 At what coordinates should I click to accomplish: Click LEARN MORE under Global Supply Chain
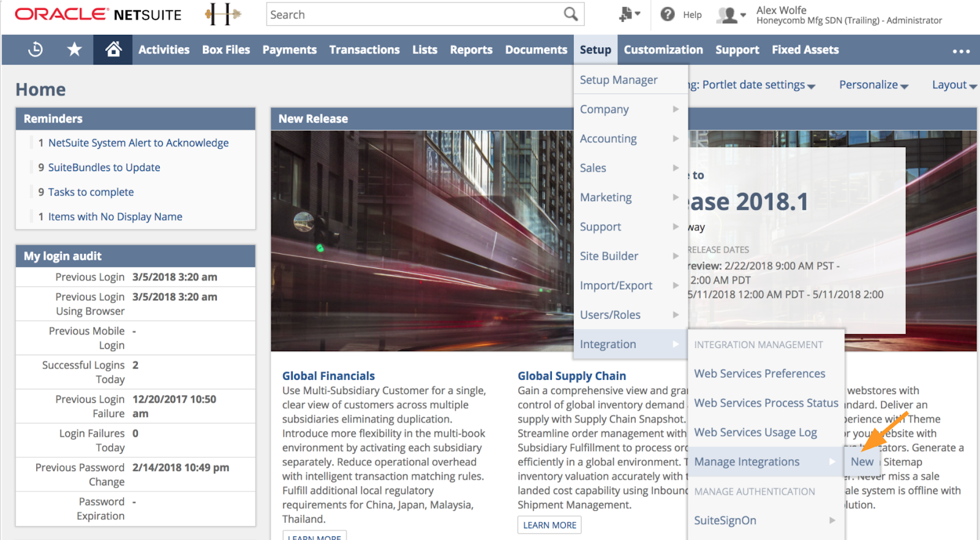(x=549, y=525)
